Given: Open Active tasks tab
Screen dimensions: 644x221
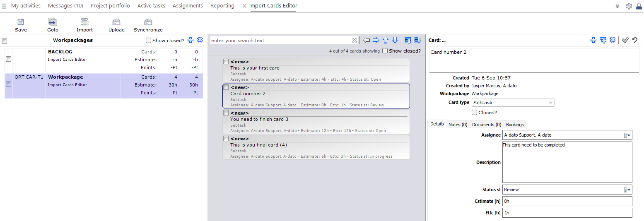Looking at the screenshot, I should click(151, 6).
